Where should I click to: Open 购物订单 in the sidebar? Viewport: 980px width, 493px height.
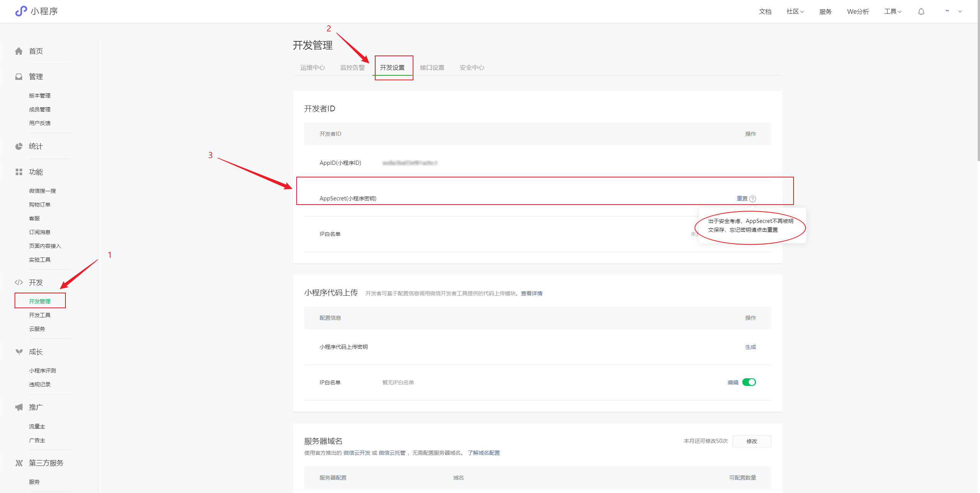click(x=40, y=205)
